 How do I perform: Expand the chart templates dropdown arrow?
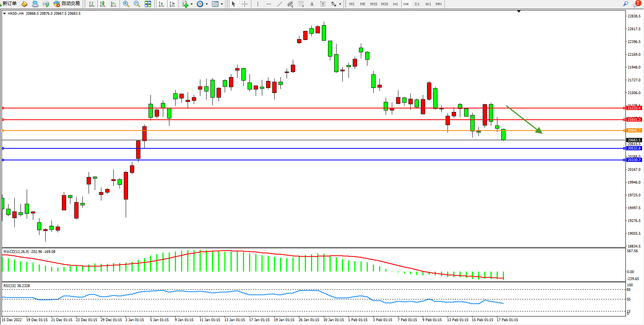(x=222, y=4)
